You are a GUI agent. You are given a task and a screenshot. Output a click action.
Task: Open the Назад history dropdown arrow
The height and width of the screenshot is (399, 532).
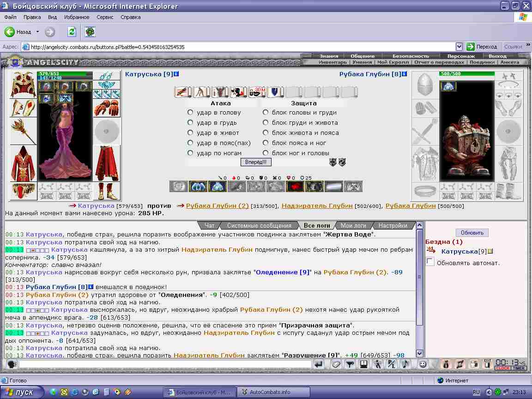(38, 32)
